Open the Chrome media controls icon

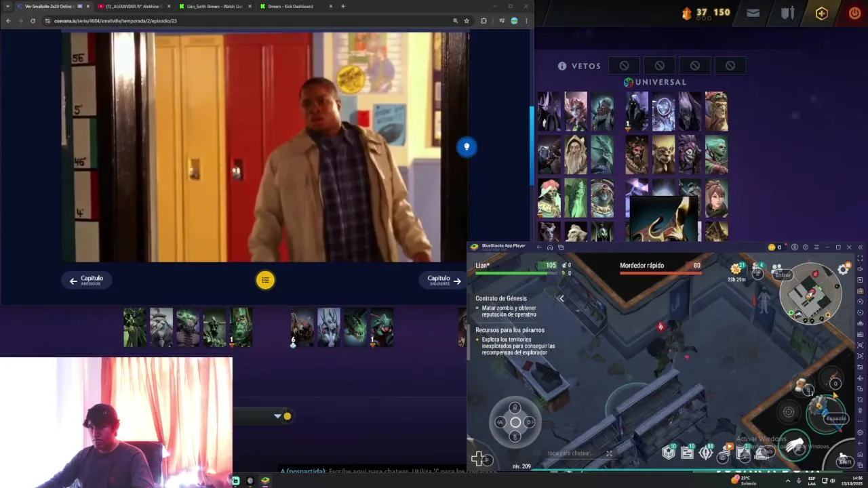(502, 21)
